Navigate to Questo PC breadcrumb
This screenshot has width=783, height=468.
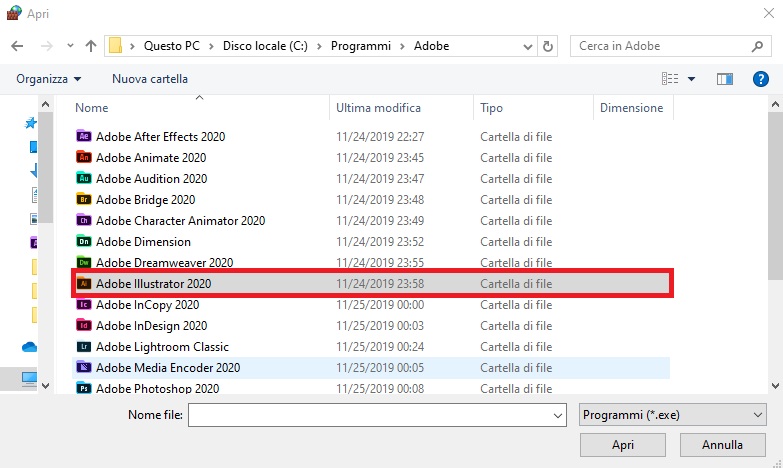pos(171,46)
